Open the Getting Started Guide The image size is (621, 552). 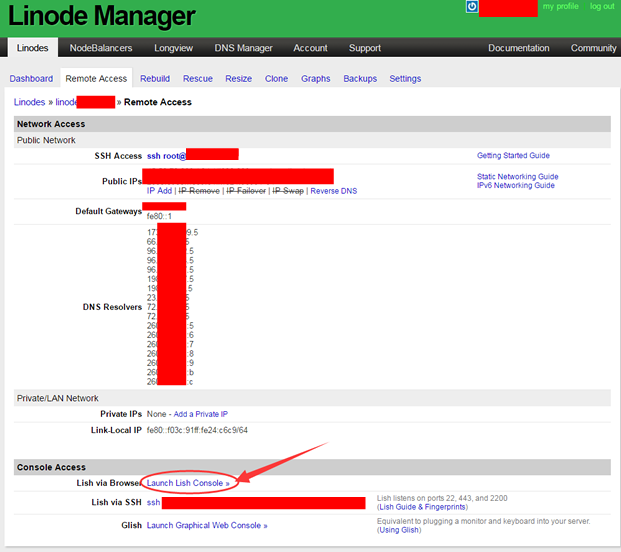tap(513, 155)
